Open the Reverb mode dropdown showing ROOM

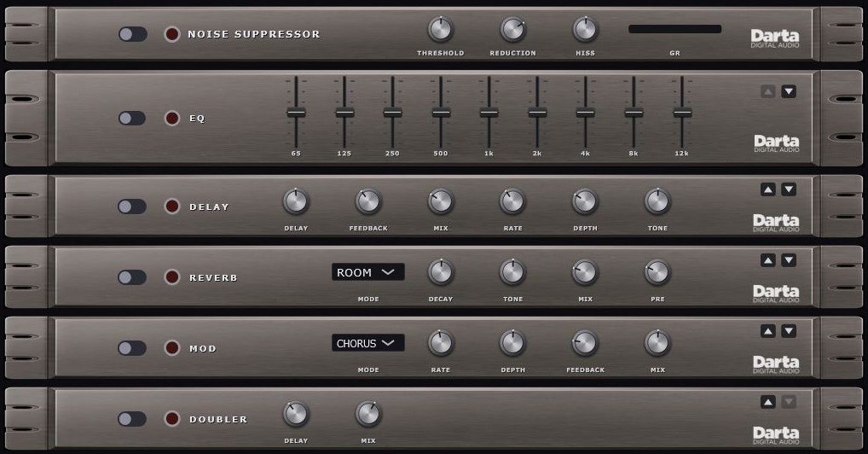point(368,272)
